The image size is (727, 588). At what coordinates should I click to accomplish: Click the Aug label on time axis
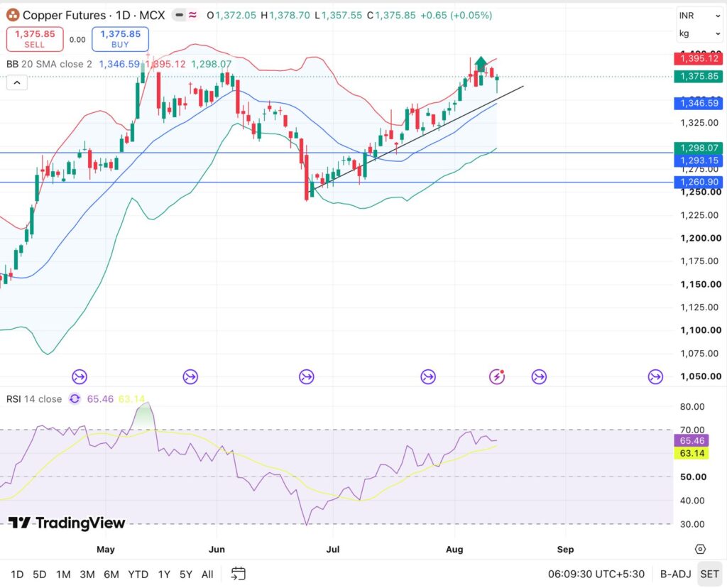point(454,550)
